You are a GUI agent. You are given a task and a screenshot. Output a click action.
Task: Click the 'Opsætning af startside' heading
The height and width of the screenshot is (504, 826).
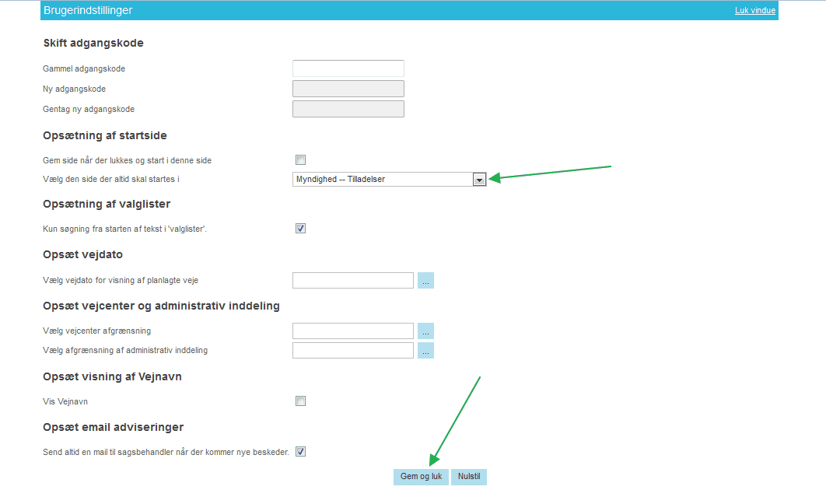[x=105, y=136]
